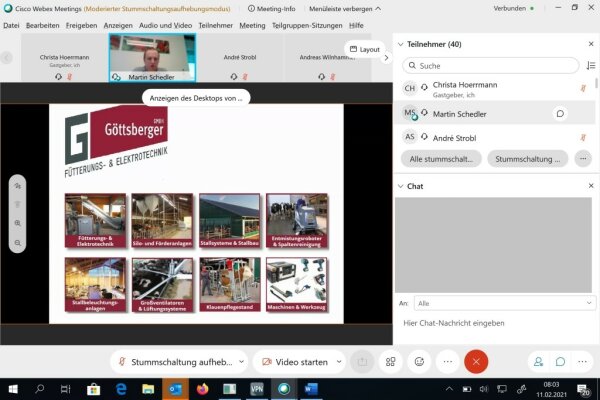Open the Teilnehmer menu
Image resolution: width=600 pixels, height=400 pixels.
click(215, 26)
